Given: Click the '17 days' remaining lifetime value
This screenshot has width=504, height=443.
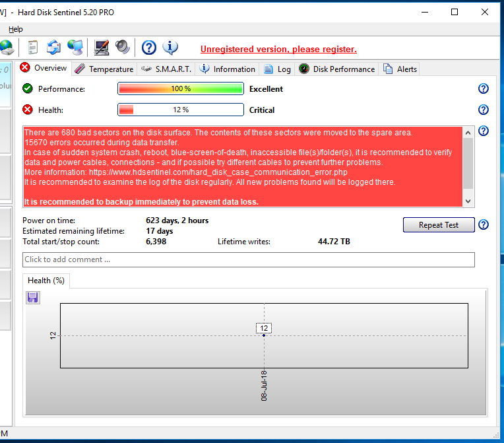Looking at the screenshot, I should (160, 231).
